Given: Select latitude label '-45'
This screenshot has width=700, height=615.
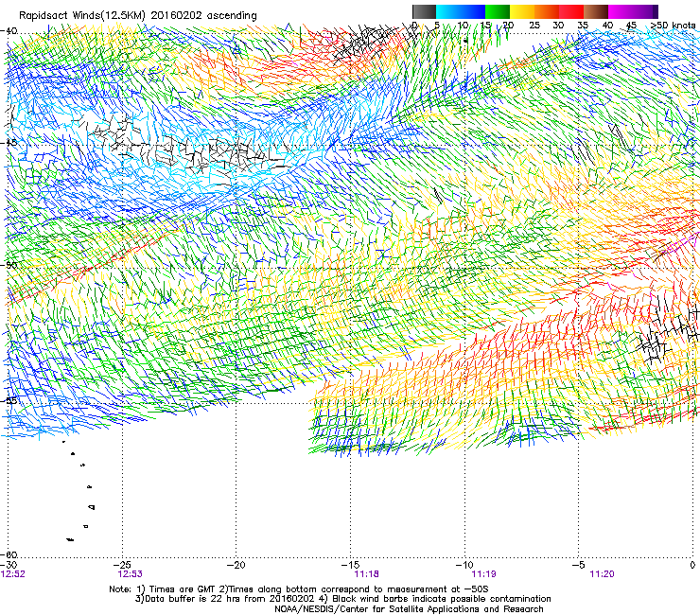Looking at the screenshot, I should (9, 143).
